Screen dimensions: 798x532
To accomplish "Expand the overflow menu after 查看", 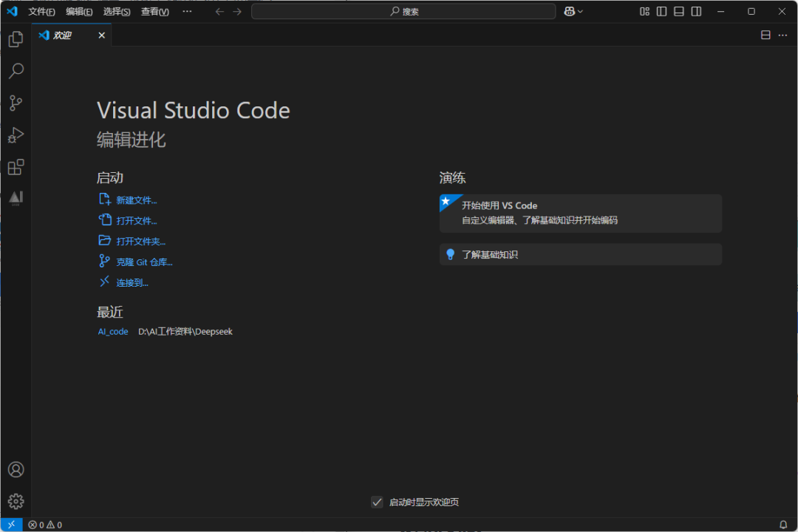I will point(187,11).
